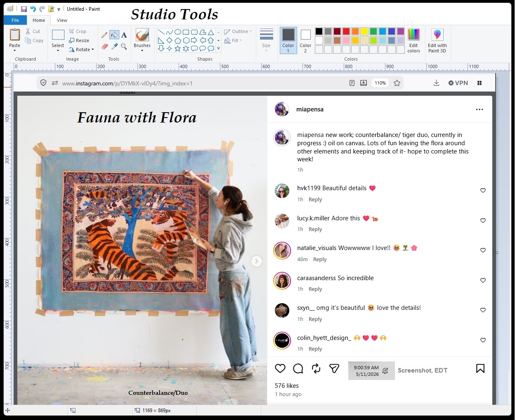Image resolution: width=515 pixels, height=420 pixels.
Task: Choose the red color swatch
Action: [346, 31]
